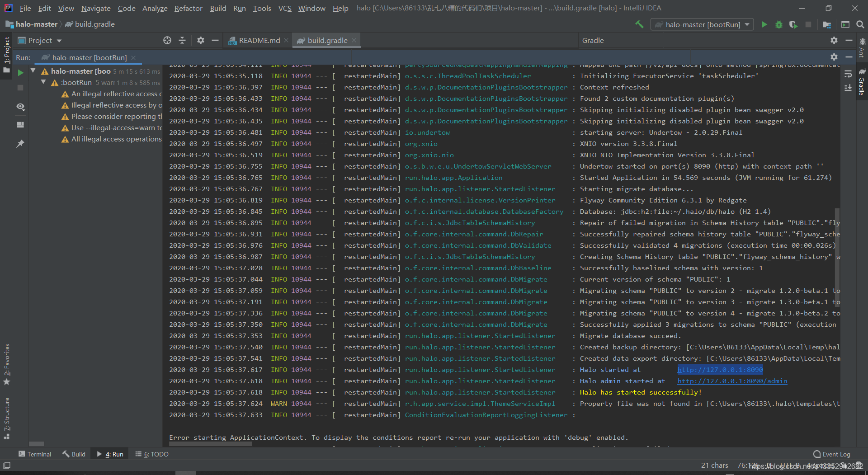Click the Stop button in the main toolbar
The height and width of the screenshot is (475, 868).
click(808, 24)
